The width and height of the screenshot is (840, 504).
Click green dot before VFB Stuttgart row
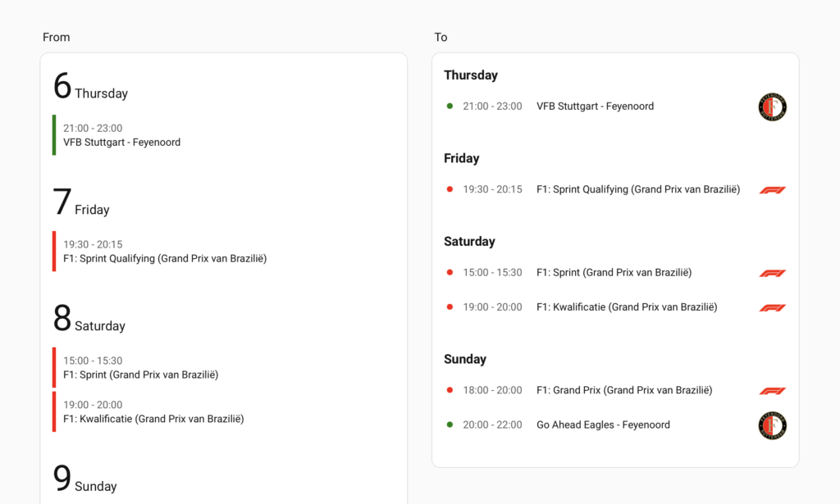tap(450, 106)
